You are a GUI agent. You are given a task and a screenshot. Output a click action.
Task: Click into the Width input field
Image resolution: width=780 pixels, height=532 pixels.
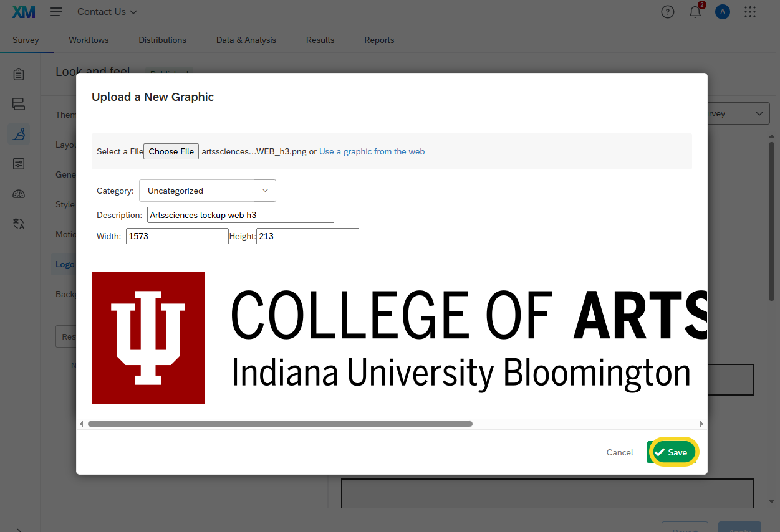177,236
